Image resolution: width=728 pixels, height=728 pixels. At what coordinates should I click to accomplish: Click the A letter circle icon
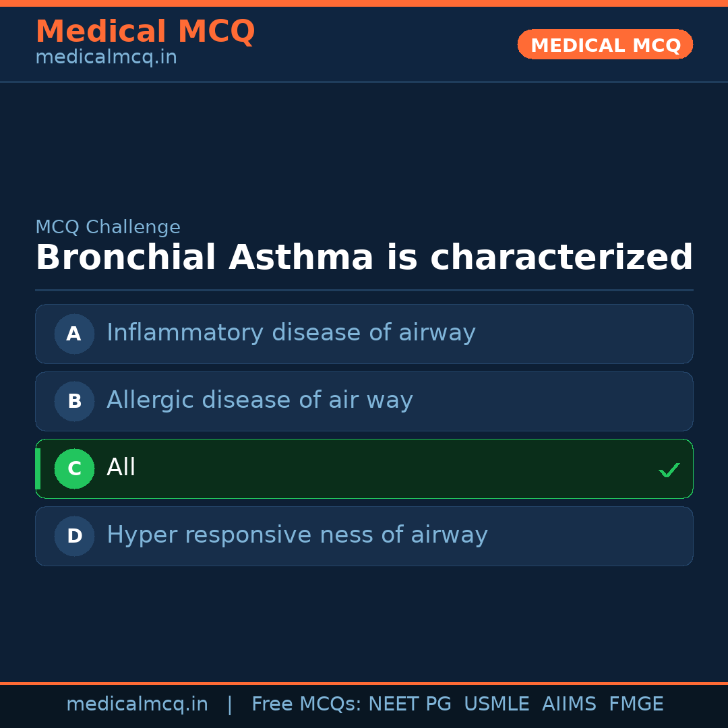[74, 334]
